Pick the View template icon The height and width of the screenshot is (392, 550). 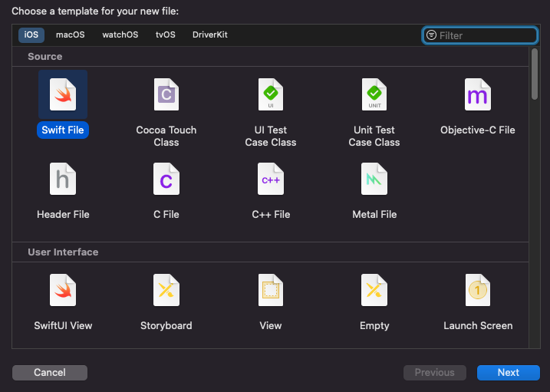[271, 290]
